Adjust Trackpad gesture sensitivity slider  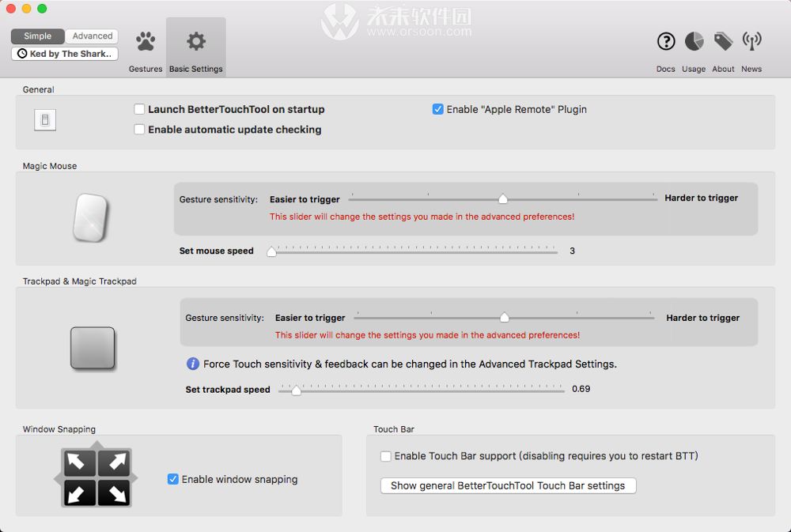(504, 317)
